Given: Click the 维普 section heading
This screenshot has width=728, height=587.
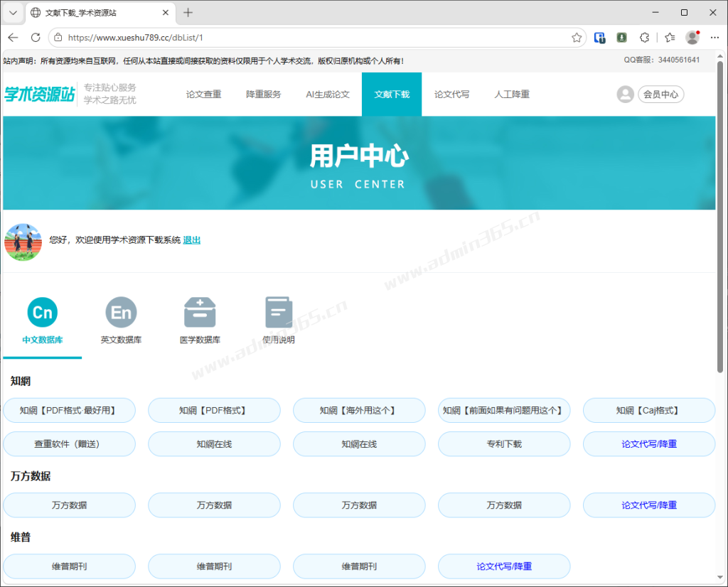Looking at the screenshot, I should click(21, 537).
